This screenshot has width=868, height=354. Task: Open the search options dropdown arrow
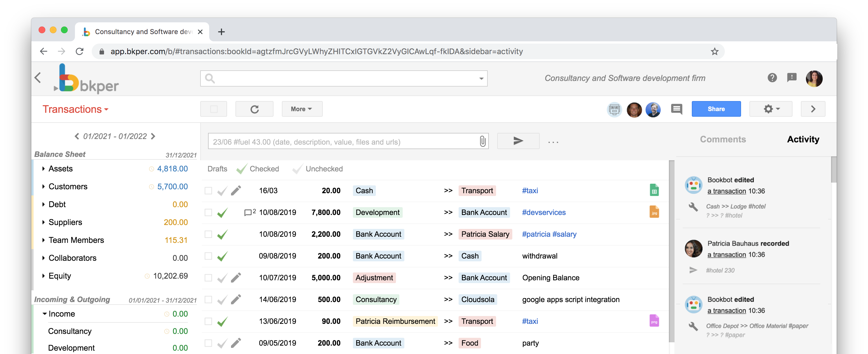481,78
